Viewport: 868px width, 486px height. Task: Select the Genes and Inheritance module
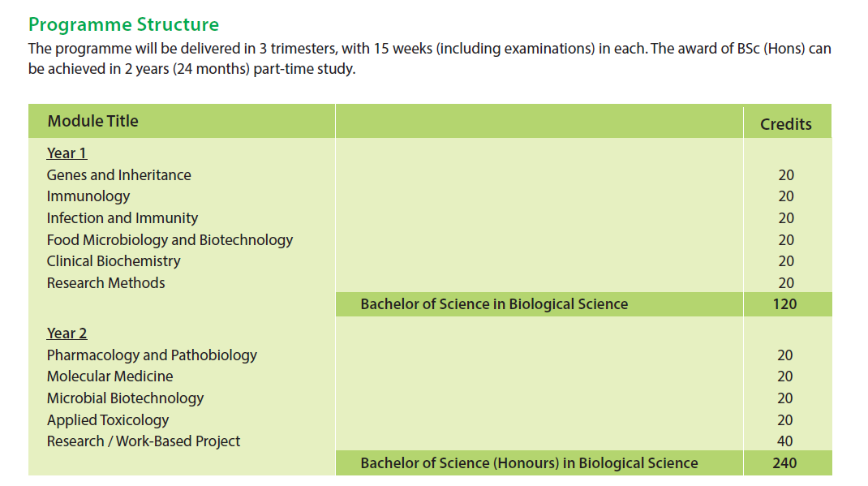pyautogui.click(x=119, y=175)
